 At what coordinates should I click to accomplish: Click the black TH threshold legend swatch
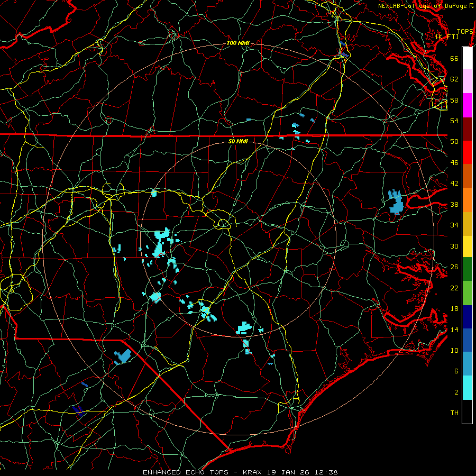[467, 411]
